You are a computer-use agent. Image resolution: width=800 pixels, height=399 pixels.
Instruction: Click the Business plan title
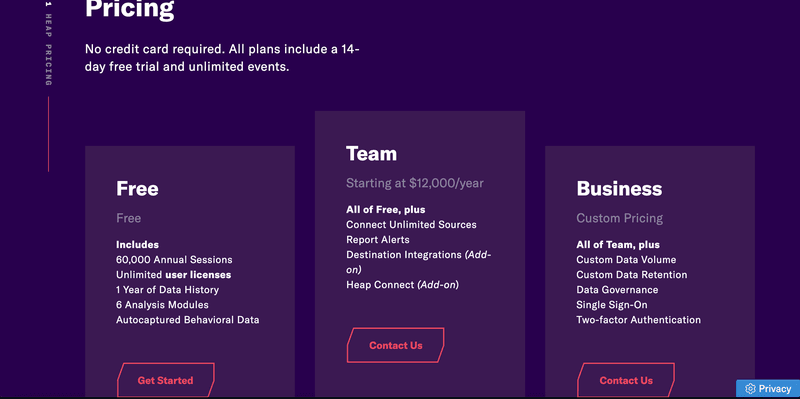click(x=619, y=188)
